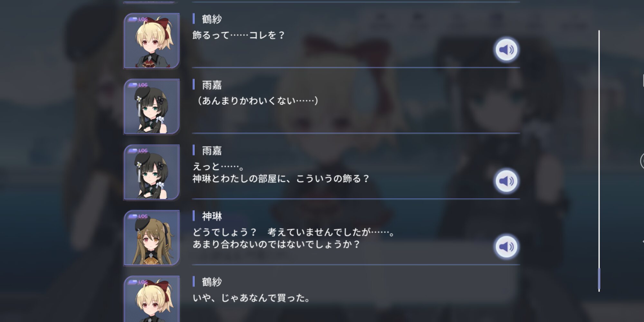This screenshot has height=322, width=644.
Task: Click the log scrollbar thumb at the bottom
Action: (x=599, y=279)
